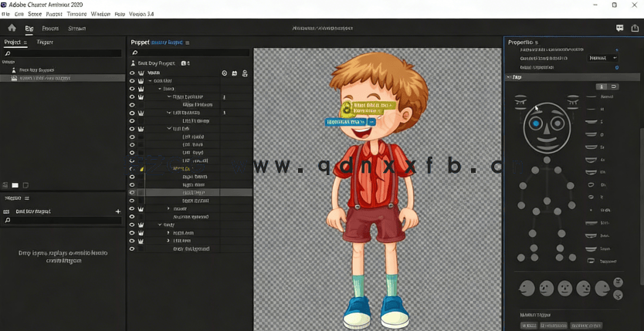The width and height of the screenshot is (644, 331).
Task: Click the Properties panel vertical scrollbar
Action: click(x=642, y=205)
